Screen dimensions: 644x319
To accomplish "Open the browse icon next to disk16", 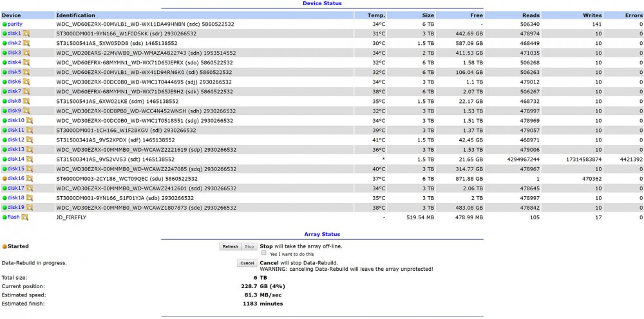I will tap(30, 179).
